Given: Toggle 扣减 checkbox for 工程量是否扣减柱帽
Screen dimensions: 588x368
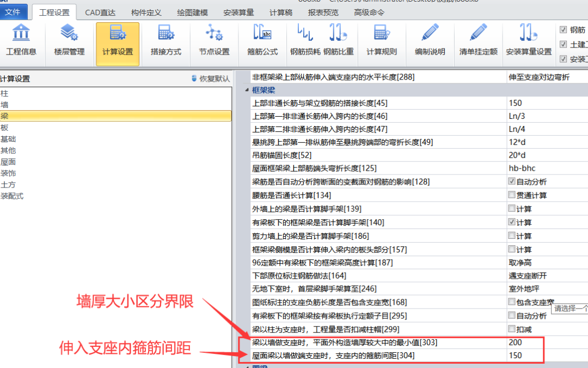Looking at the screenshot, I should click(x=512, y=329).
